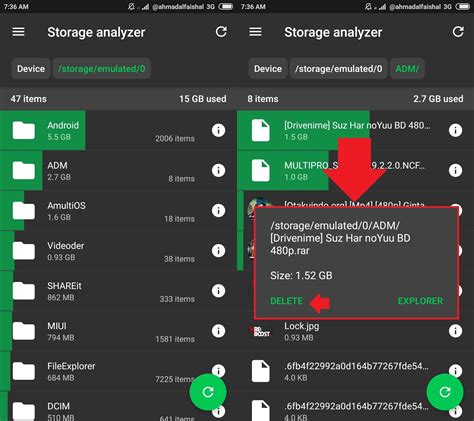474x421 pixels.
Task: Show info for the [Drivenime] 1.5 GB file
Action: point(455,130)
